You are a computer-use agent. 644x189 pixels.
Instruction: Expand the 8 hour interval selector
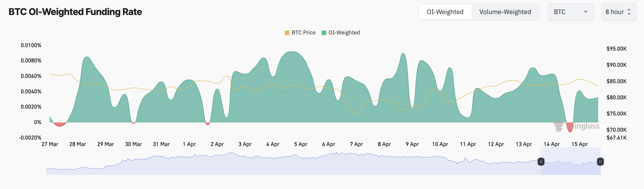click(618, 12)
